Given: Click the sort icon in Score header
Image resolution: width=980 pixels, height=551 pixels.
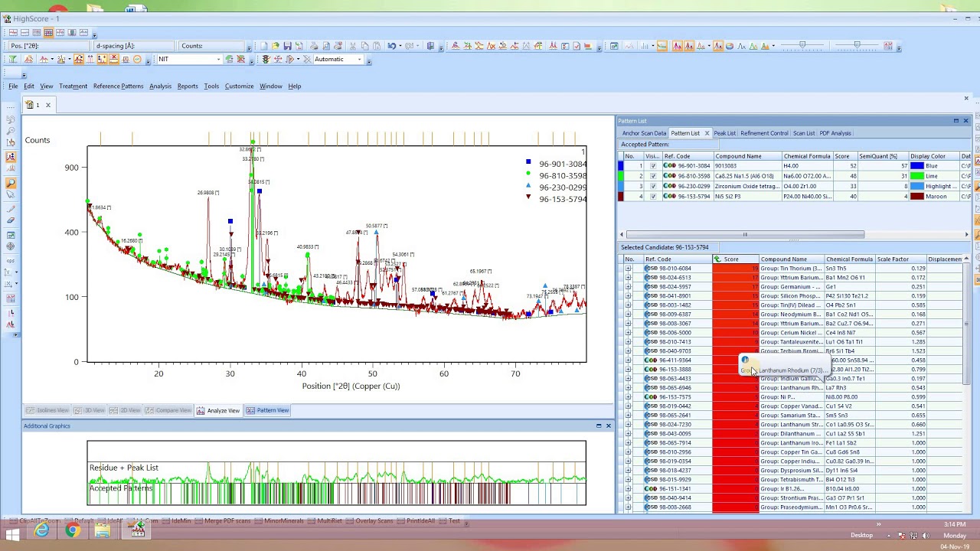Looking at the screenshot, I should point(717,259).
